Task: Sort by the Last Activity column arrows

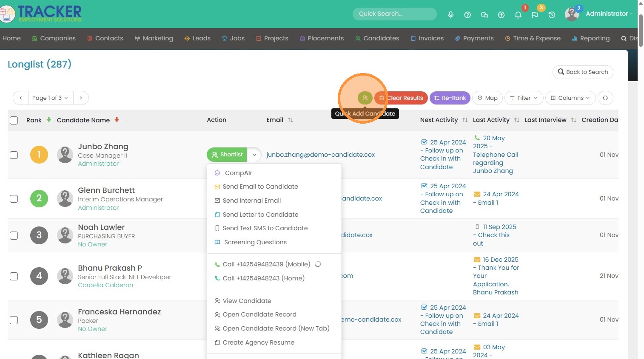Action: point(517,120)
